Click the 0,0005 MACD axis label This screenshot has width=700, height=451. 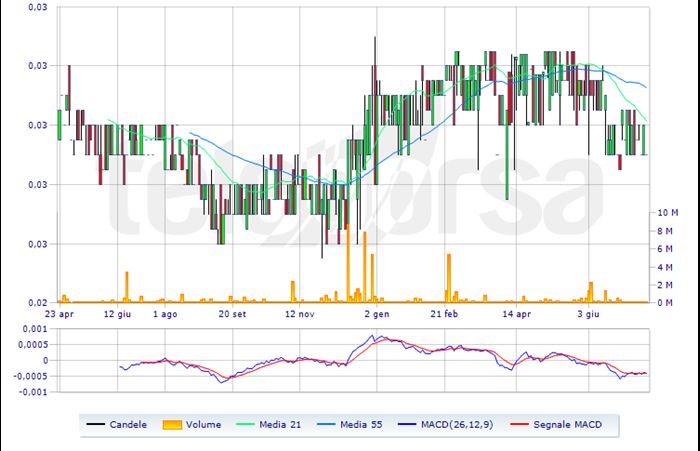33,345
